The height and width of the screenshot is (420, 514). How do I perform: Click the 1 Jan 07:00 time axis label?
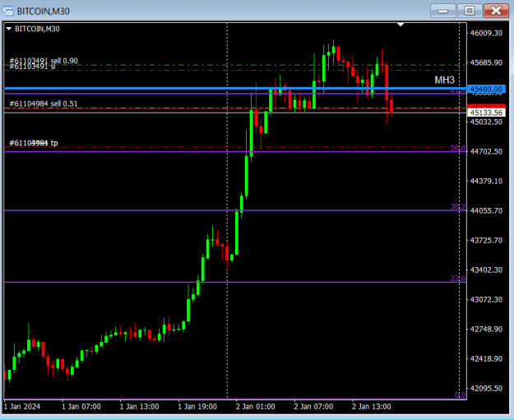[81, 407]
